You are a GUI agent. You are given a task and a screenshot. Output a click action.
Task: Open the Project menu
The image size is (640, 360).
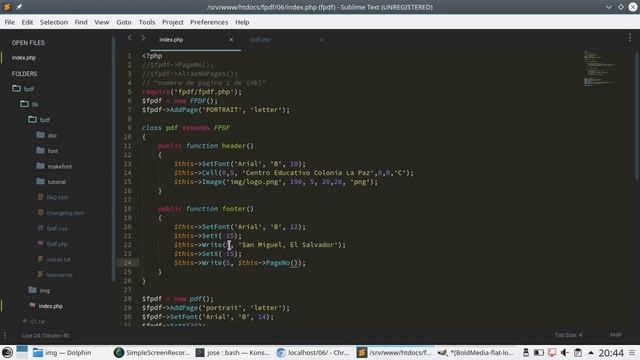(173, 22)
